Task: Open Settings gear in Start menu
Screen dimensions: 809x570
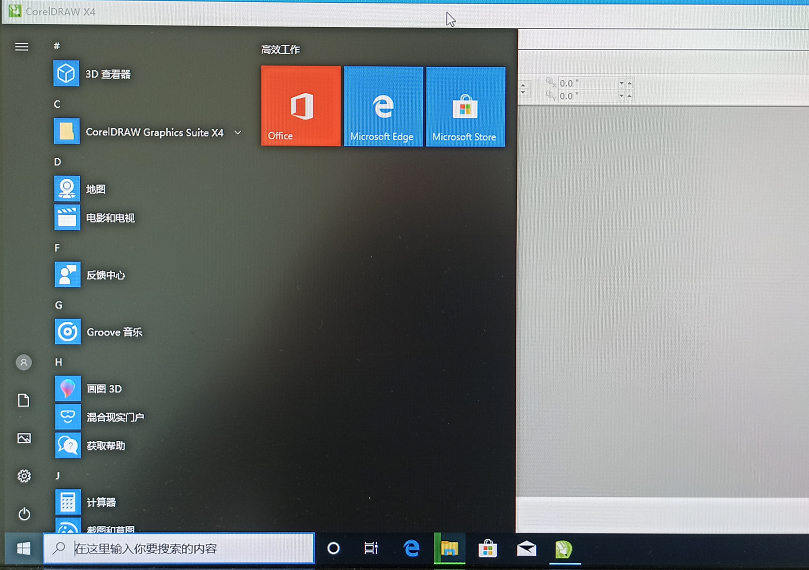Action: click(x=24, y=476)
